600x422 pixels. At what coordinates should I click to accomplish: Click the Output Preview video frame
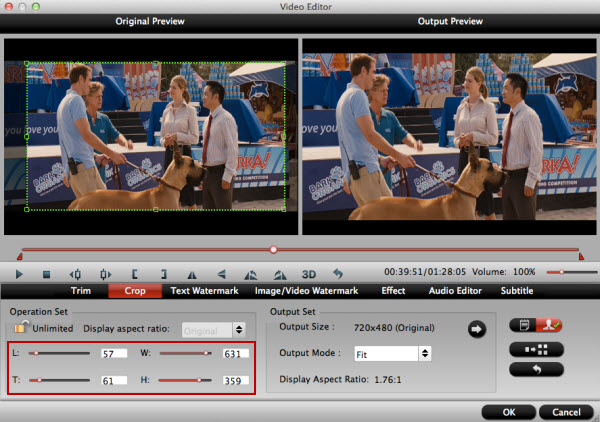pos(449,137)
